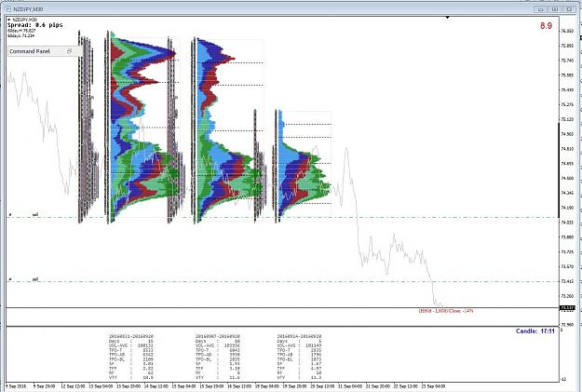
Task: Select the chart shift triangle marker at top
Action: tap(448, 18)
